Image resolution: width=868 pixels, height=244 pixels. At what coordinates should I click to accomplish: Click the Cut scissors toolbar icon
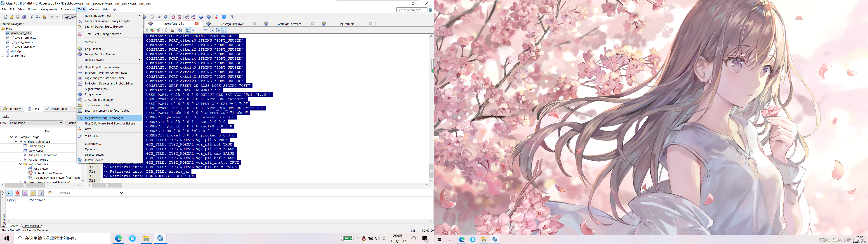(x=32, y=17)
